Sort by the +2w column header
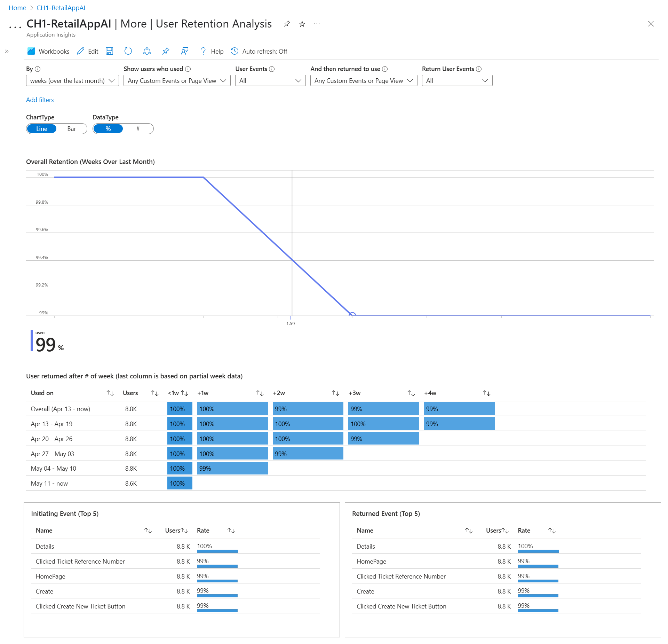668x644 pixels. (x=279, y=393)
